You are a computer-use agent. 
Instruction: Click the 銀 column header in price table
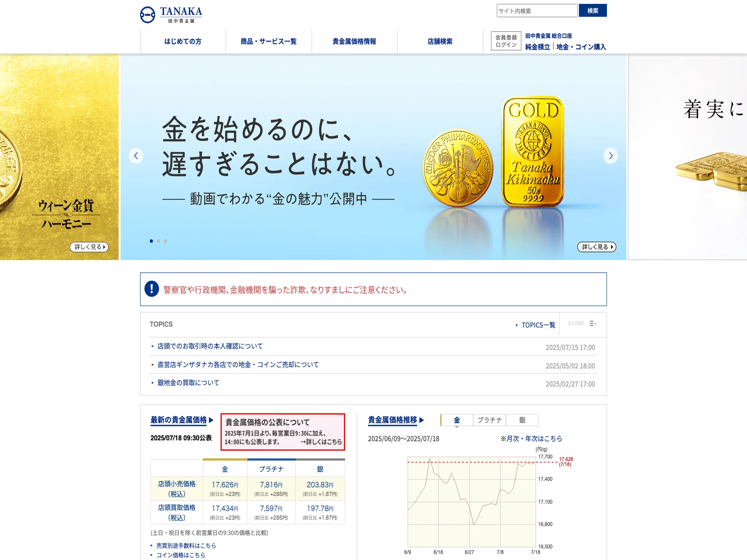click(x=320, y=469)
